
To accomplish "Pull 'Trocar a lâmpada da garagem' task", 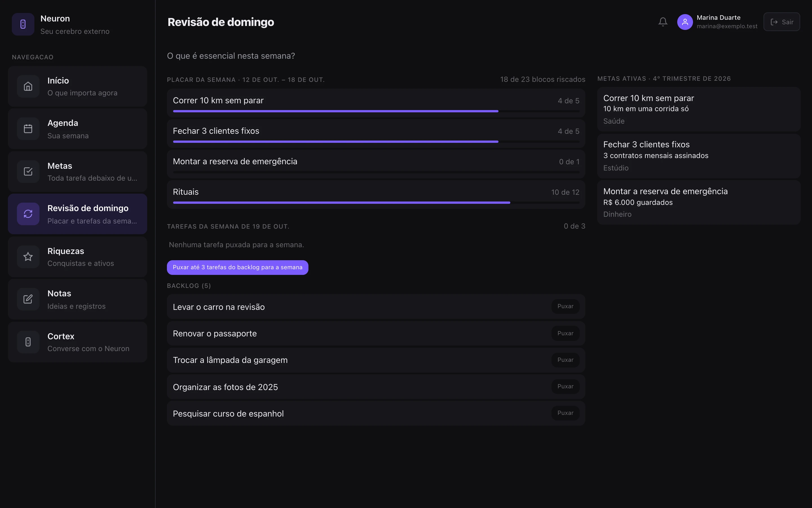I will [565, 360].
